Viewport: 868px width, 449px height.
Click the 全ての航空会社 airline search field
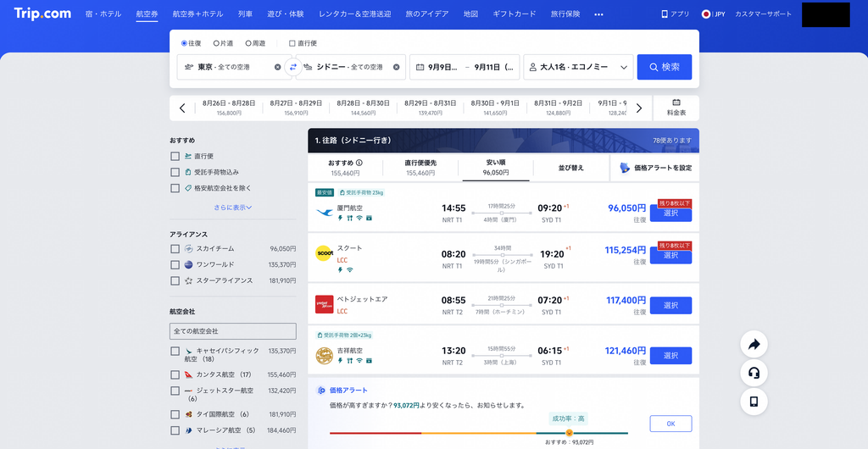pyautogui.click(x=233, y=331)
